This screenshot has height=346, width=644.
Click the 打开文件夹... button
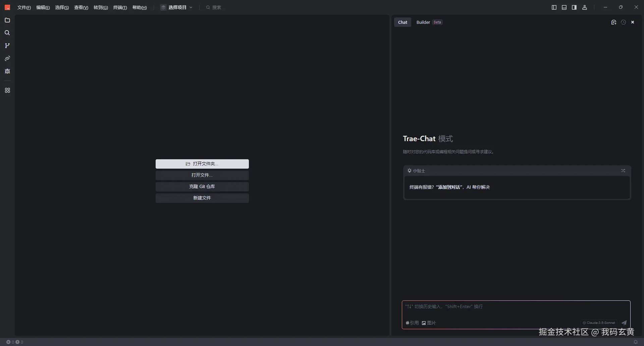(202, 164)
